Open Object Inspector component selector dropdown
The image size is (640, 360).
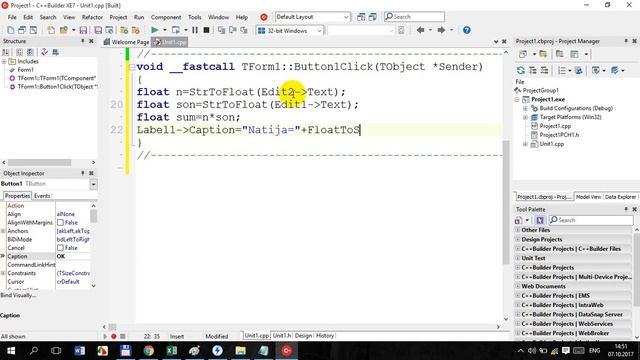click(93, 184)
